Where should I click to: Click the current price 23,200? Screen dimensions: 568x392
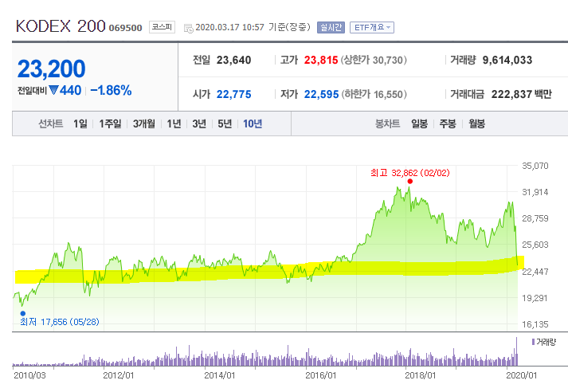click(x=52, y=69)
